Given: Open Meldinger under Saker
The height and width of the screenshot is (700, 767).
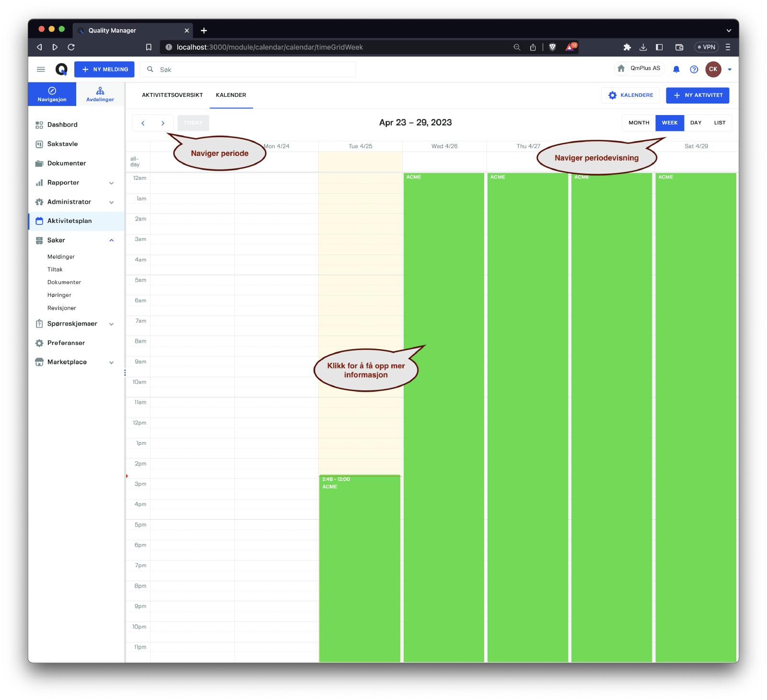Looking at the screenshot, I should 61,257.
